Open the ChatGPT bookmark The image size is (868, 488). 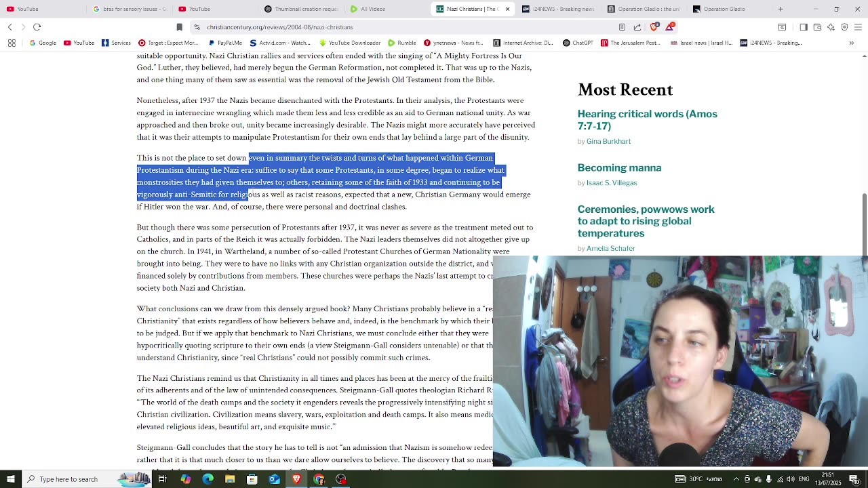click(578, 43)
